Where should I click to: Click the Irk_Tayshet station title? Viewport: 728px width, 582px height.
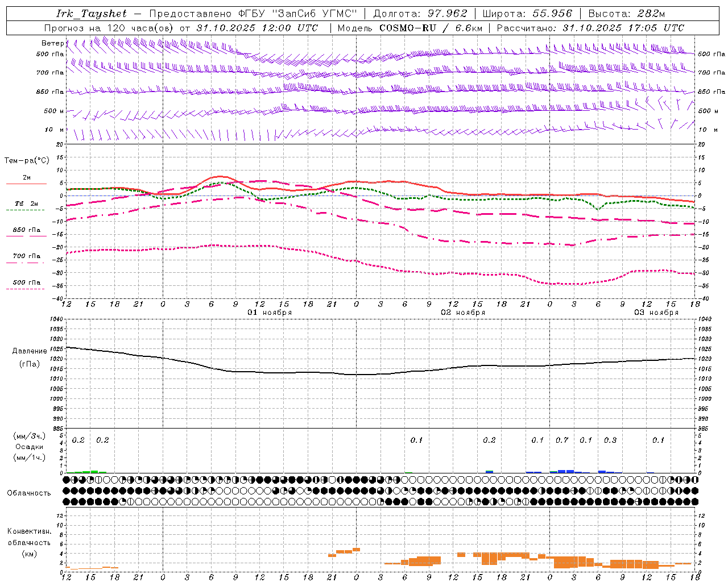coord(92,14)
